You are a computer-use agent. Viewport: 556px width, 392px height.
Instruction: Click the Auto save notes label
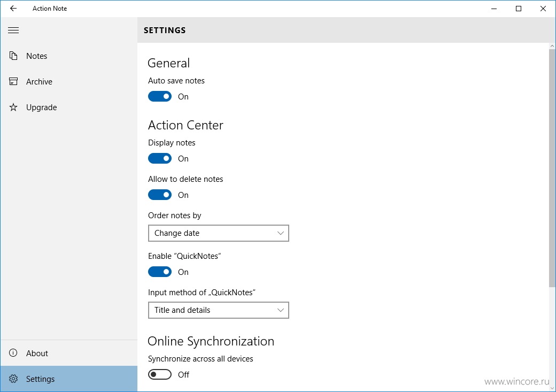pos(176,81)
